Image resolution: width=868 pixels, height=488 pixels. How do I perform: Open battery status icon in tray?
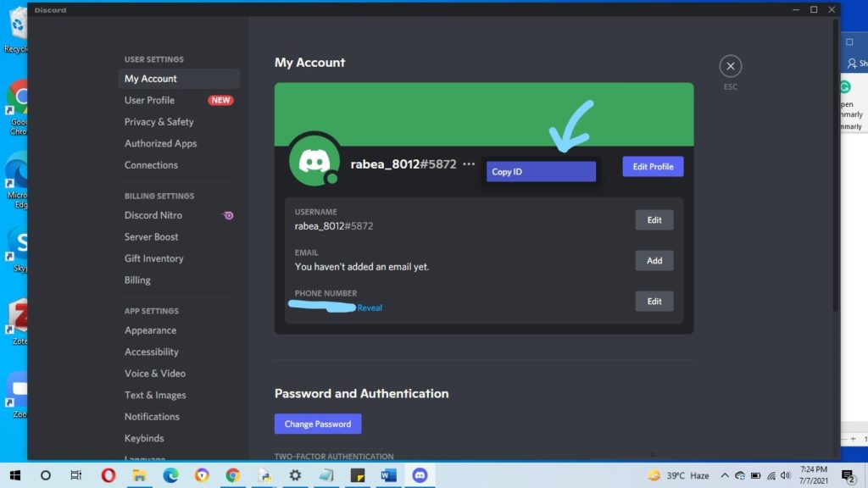click(x=755, y=475)
